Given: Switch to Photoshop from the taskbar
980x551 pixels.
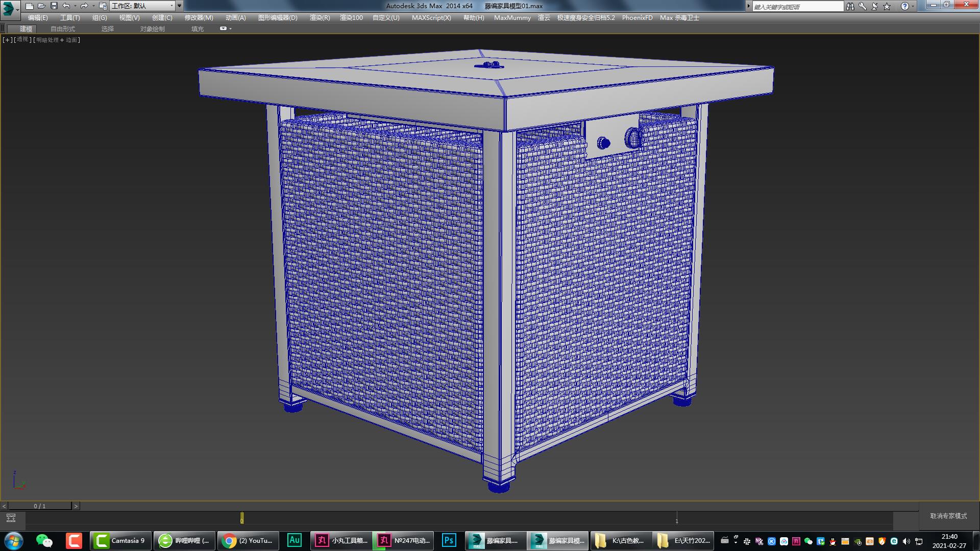Looking at the screenshot, I should tap(448, 540).
